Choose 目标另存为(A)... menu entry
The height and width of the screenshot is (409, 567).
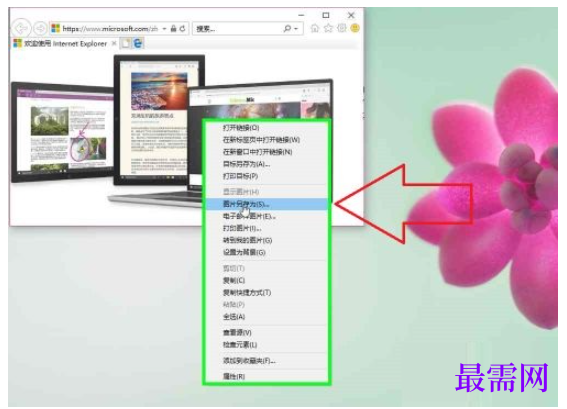(x=266, y=164)
